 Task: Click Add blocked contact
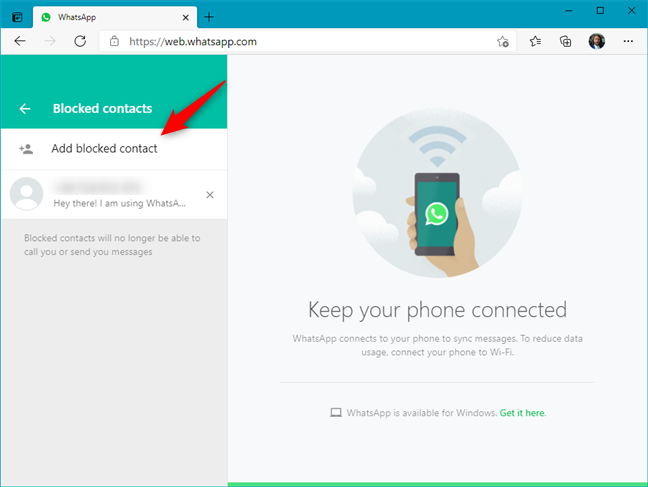[114, 149]
